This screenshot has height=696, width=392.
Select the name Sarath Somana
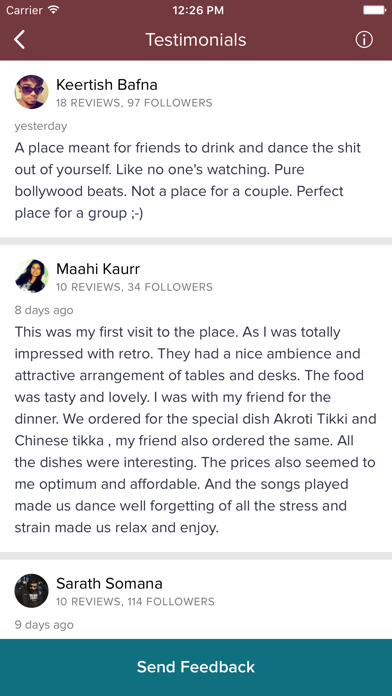pos(109,583)
